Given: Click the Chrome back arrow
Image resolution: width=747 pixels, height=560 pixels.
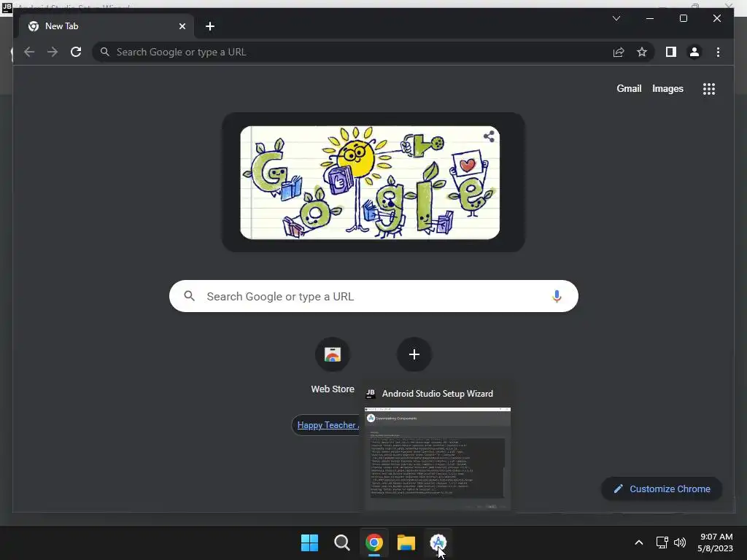Looking at the screenshot, I should [x=29, y=52].
